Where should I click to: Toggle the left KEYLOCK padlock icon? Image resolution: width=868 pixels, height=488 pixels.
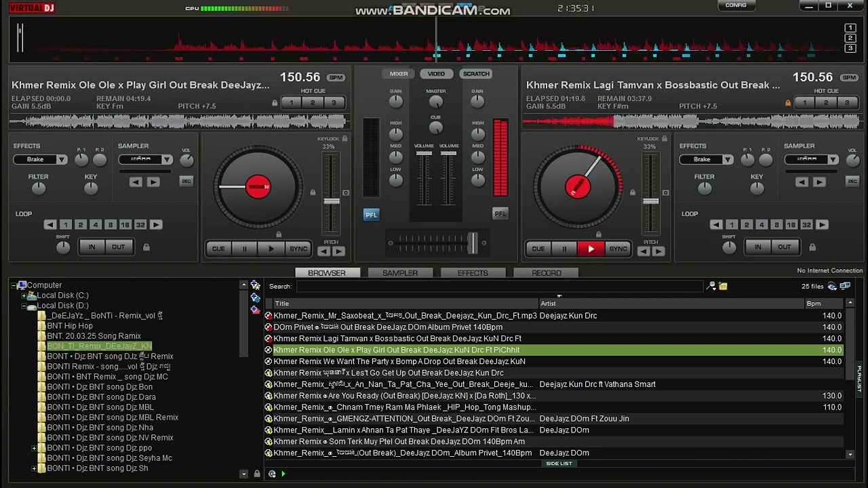tap(344, 139)
